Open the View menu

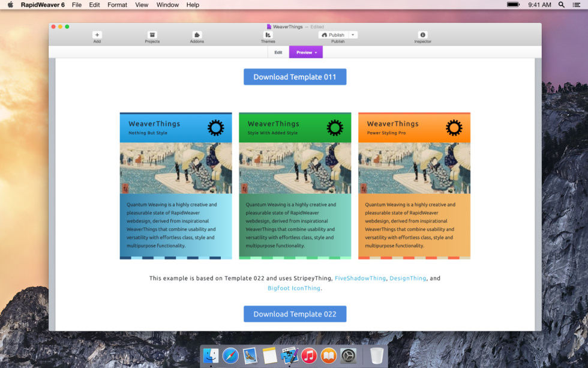point(142,5)
